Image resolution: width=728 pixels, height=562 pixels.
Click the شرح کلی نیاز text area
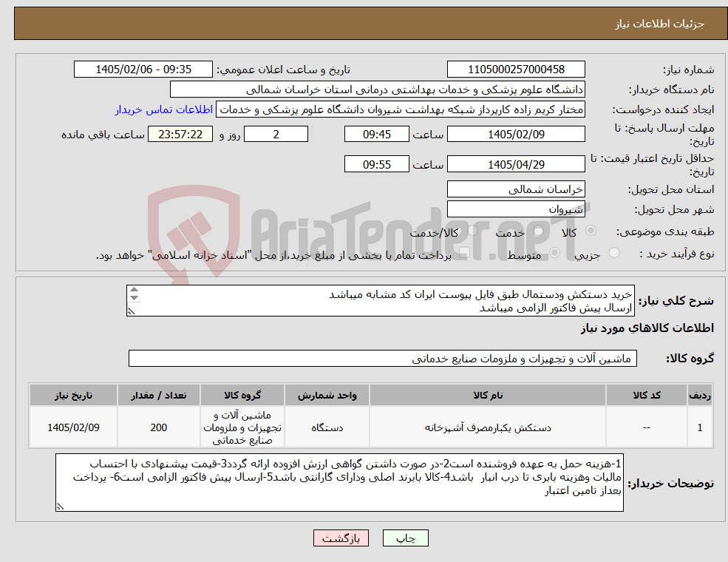point(380,301)
